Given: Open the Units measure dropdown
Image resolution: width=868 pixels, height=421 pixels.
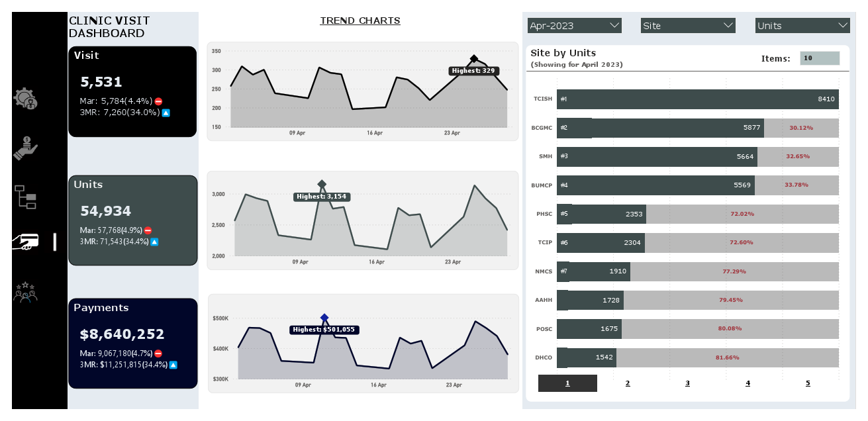Looking at the screenshot, I should click(x=802, y=25).
